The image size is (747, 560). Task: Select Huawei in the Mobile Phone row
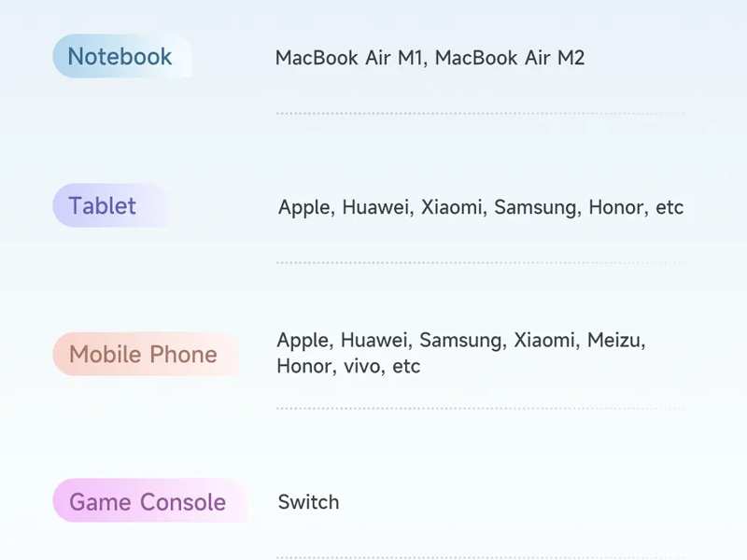pos(374,340)
